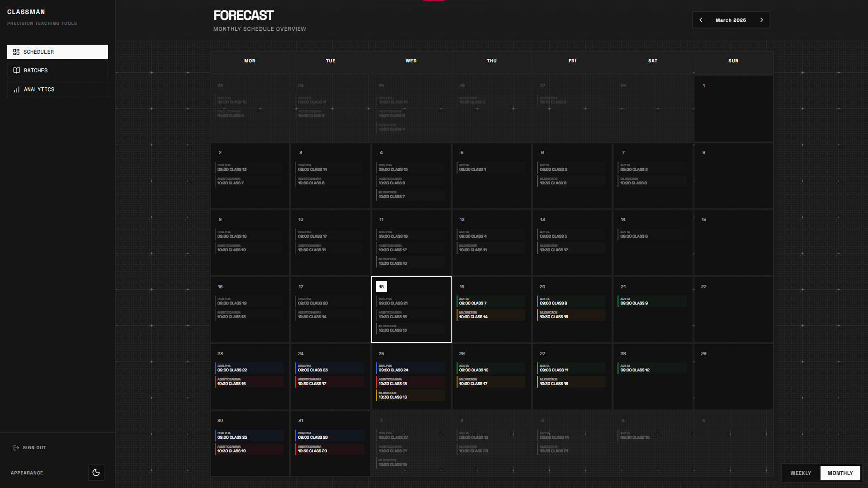Open Batches using the open-book icon
This screenshot has width=868, height=488.
pyautogui.click(x=17, y=70)
